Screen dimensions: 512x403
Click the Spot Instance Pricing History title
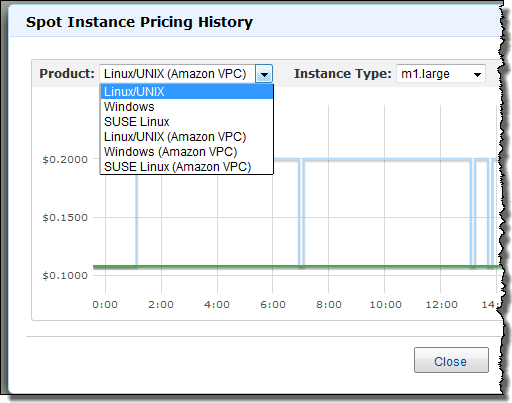pyautogui.click(x=139, y=22)
